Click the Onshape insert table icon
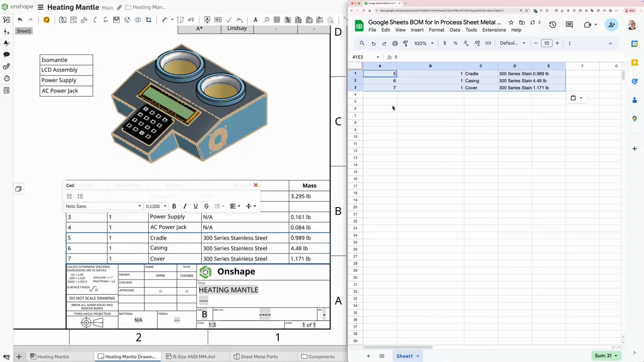The width and height of the screenshot is (644, 362). (x=277, y=20)
